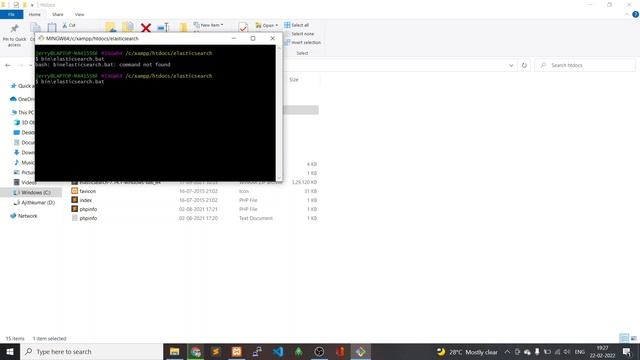Open the File menu tab
The width and height of the screenshot is (640, 360).
click(11, 14)
